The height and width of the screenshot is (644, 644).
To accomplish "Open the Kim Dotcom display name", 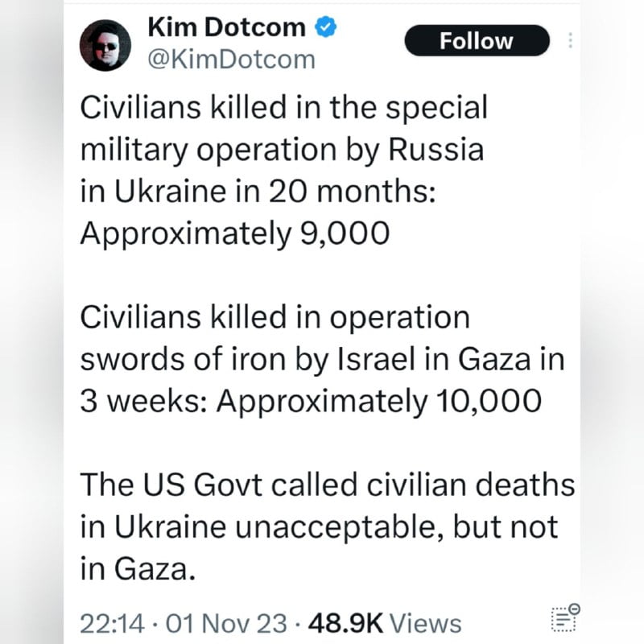I will pos(226,27).
